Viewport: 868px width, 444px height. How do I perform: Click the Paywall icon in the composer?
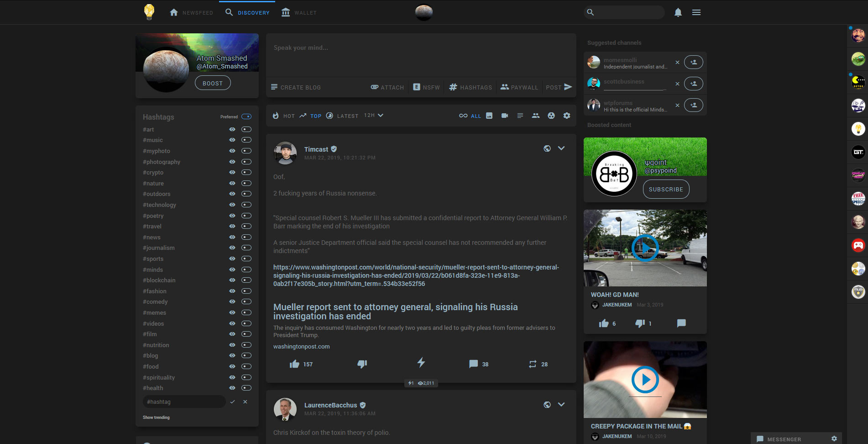[x=504, y=87]
